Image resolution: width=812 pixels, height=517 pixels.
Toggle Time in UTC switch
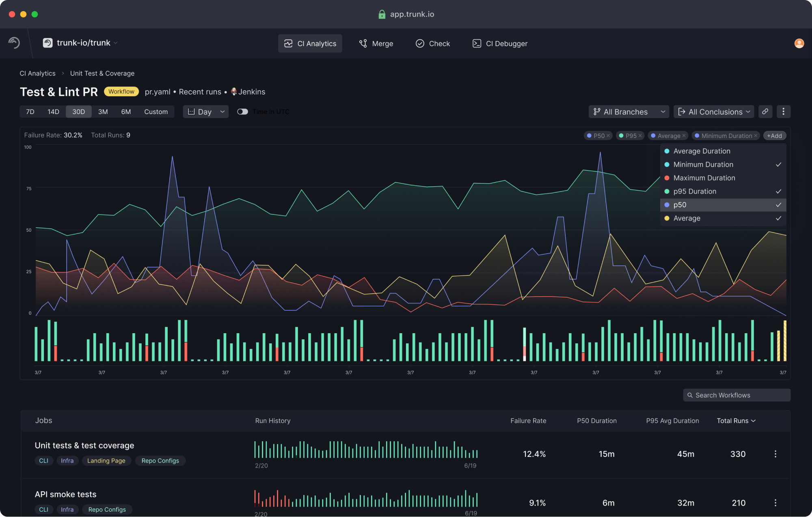click(242, 112)
